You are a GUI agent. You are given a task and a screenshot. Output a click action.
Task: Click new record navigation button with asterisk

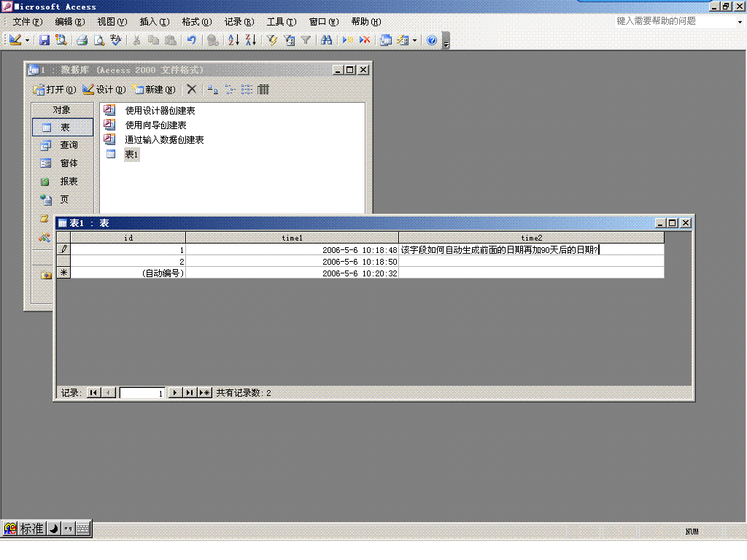[204, 393]
